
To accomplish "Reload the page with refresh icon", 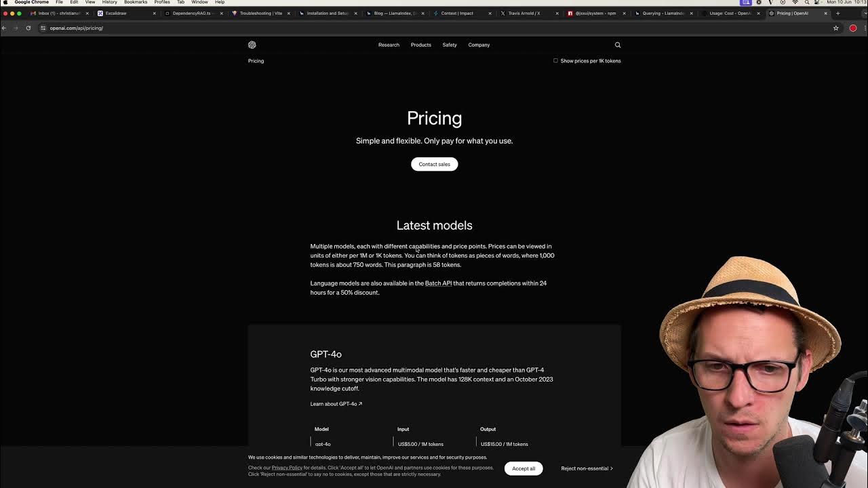I will pyautogui.click(x=28, y=28).
